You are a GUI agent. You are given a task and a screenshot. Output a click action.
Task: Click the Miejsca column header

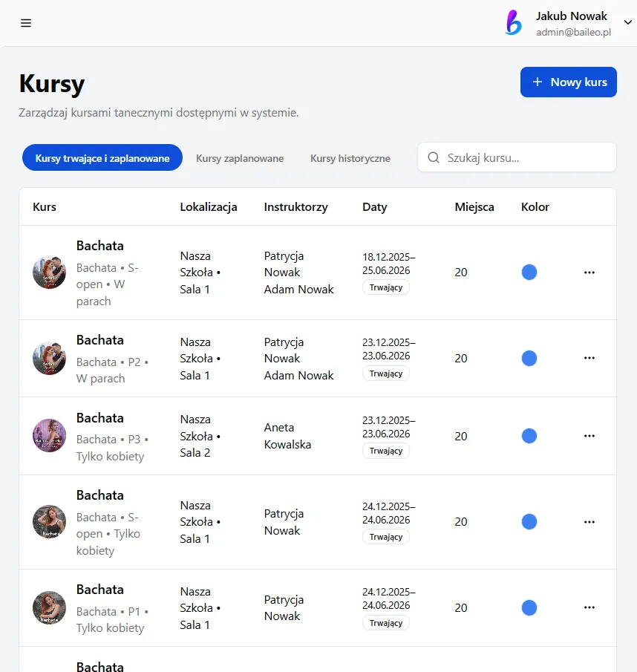[474, 207]
